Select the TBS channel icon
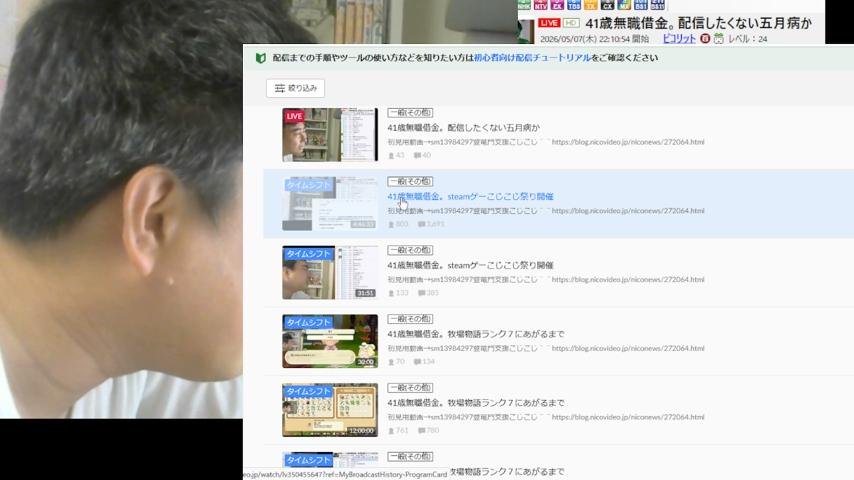This screenshot has height=480, width=854. tap(574, 5)
